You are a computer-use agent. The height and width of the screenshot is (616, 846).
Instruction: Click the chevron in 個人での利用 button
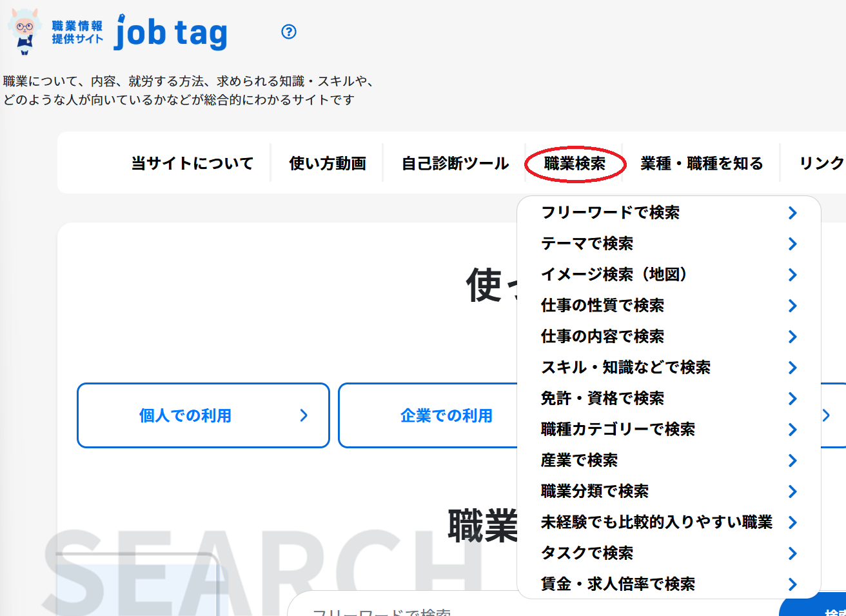(x=304, y=416)
